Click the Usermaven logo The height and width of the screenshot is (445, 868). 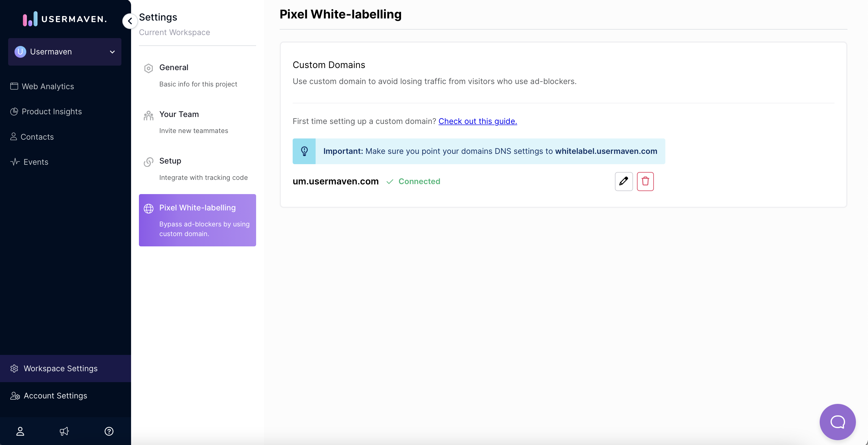65,19
